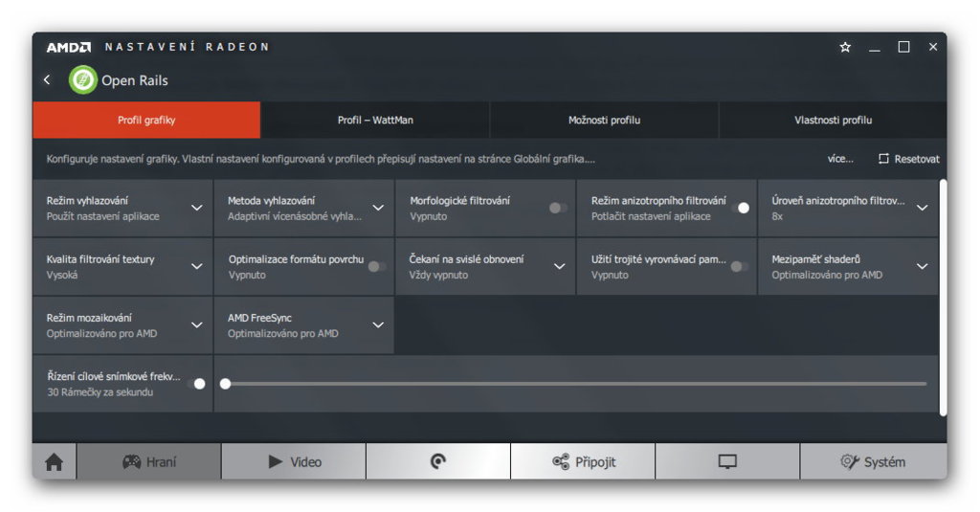The height and width of the screenshot is (512, 980).
Task: Toggle Režim anizotropního filtrování switch
Action: pyautogui.click(x=740, y=208)
